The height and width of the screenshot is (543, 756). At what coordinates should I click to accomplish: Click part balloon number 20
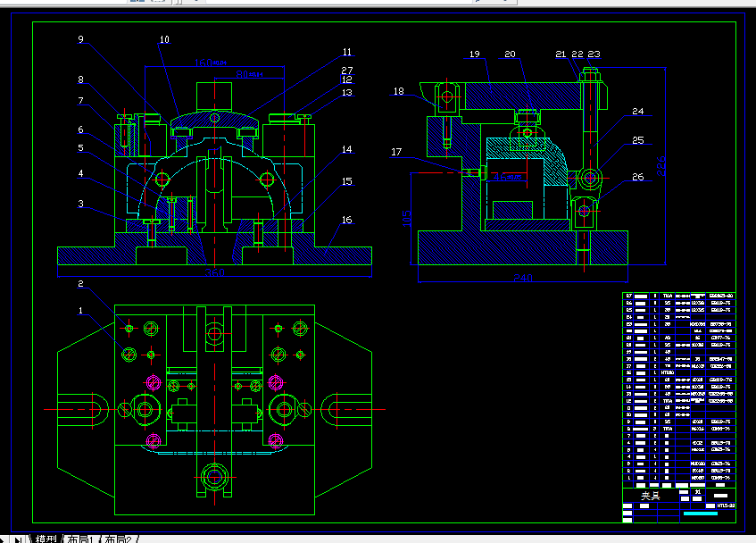click(x=510, y=54)
